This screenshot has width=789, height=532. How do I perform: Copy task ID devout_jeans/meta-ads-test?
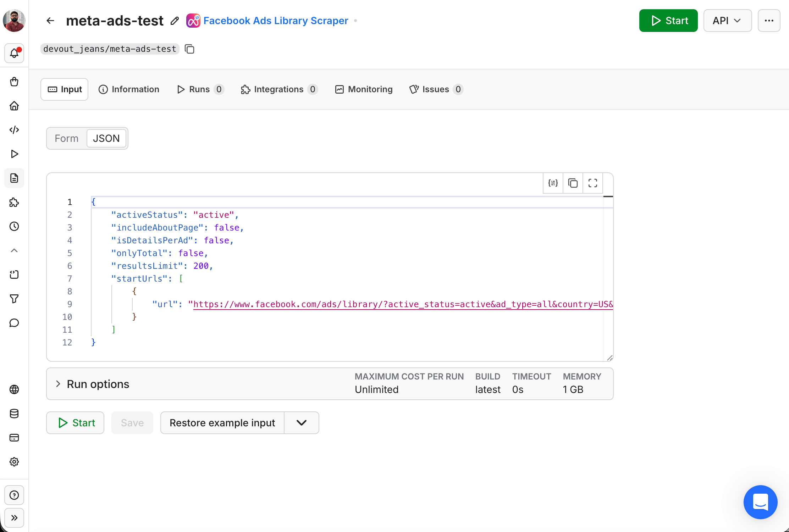tap(190, 49)
